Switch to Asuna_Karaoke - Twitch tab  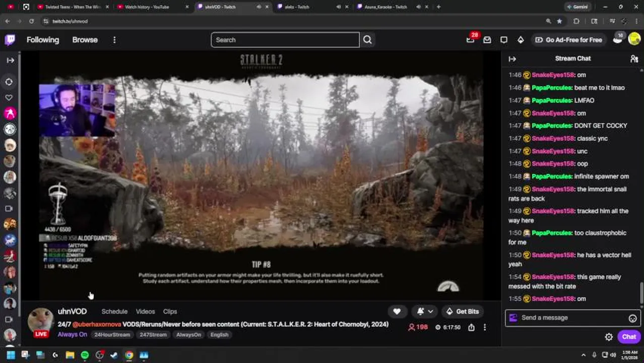[385, 7]
